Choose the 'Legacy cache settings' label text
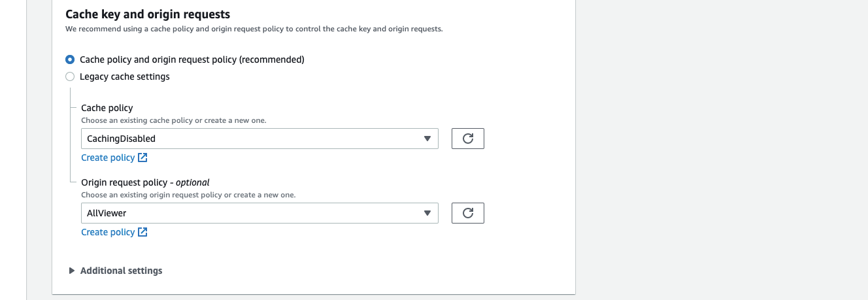Viewport: 868px width, 300px height. (x=125, y=76)
